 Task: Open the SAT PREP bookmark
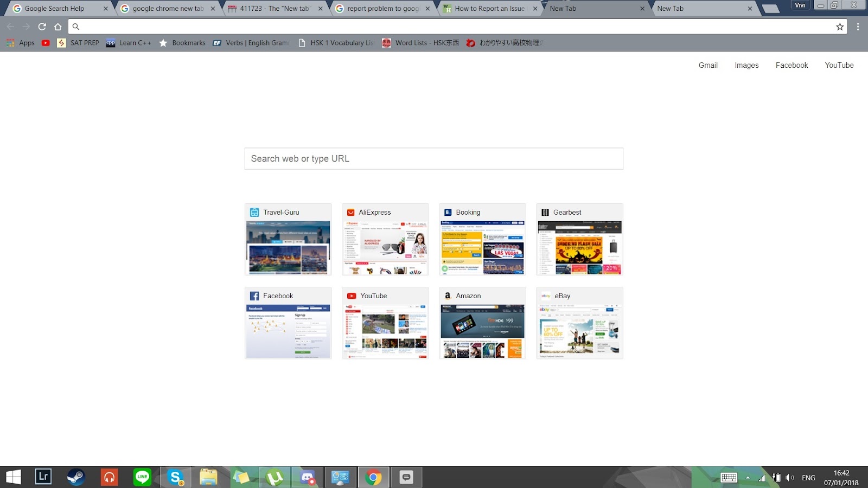78,43
